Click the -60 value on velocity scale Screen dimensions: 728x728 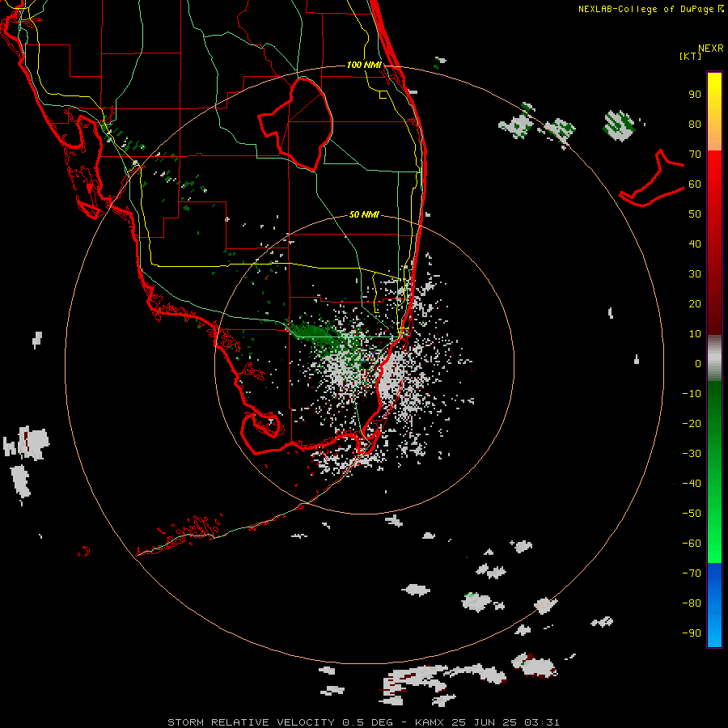(692, 544)
